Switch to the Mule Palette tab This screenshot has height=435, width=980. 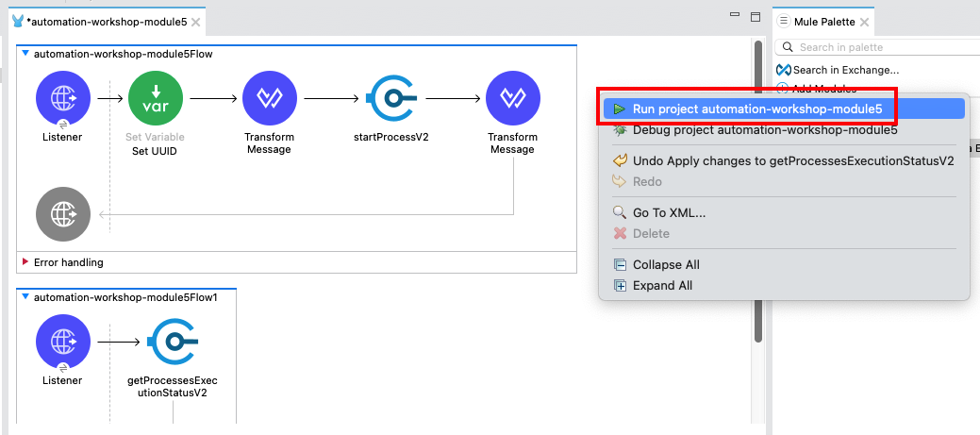click(822, 21)
